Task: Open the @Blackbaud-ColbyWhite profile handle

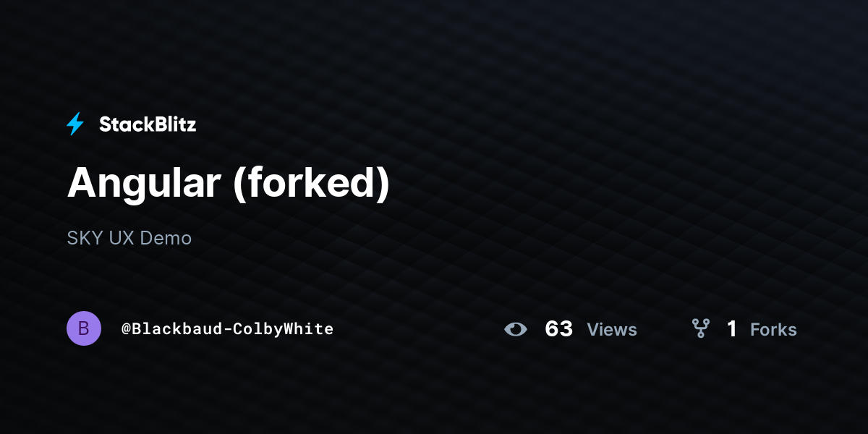Action: (x=228, y=329)
